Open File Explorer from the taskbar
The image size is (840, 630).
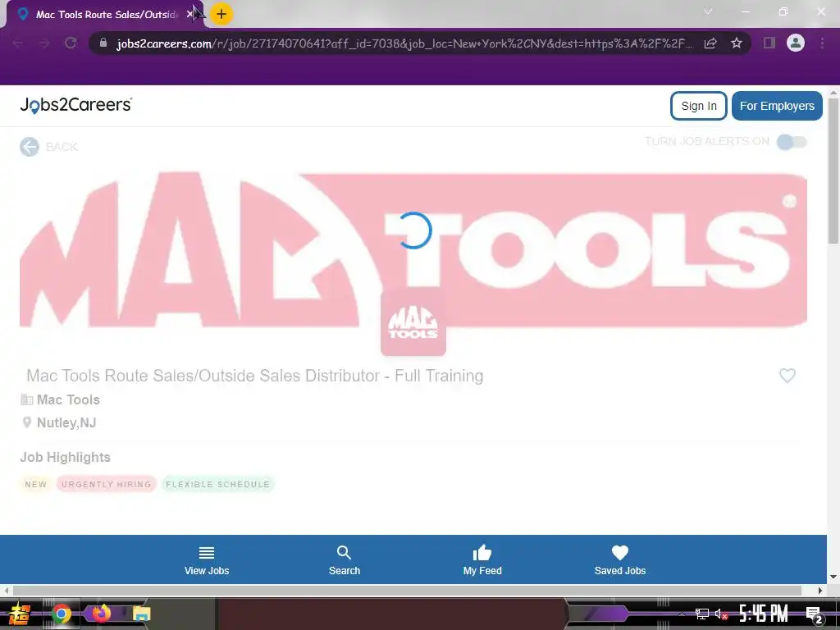(141, 614)
